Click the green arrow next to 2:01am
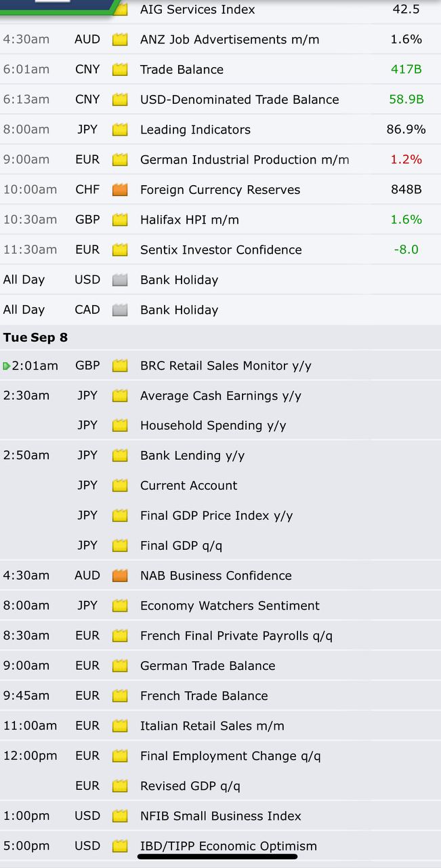The height and width of the screenshot is (868, 441). tap(6, 366)
